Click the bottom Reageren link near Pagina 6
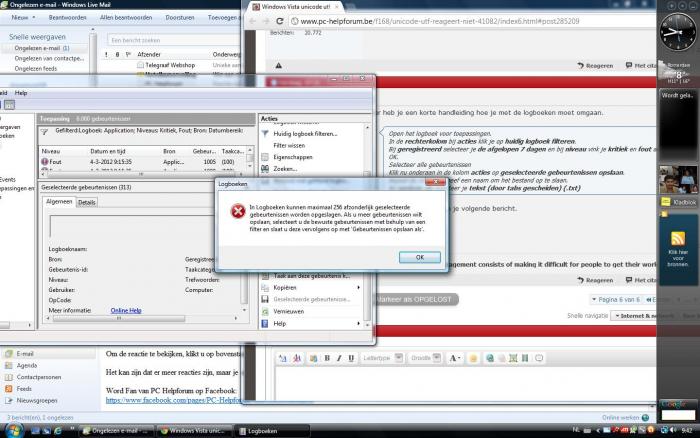 point(595,280)
